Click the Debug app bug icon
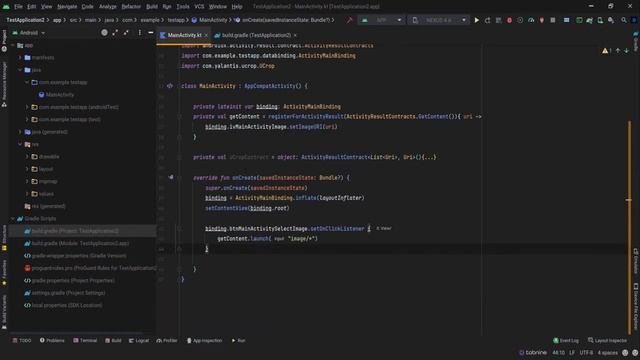The width and height of the screenshot is (640, 360). click(509, 20)
